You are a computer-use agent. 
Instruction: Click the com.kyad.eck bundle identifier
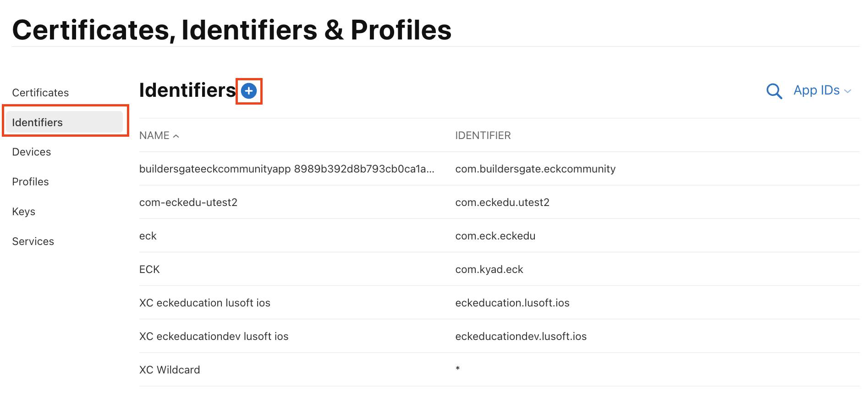[489, 269]
